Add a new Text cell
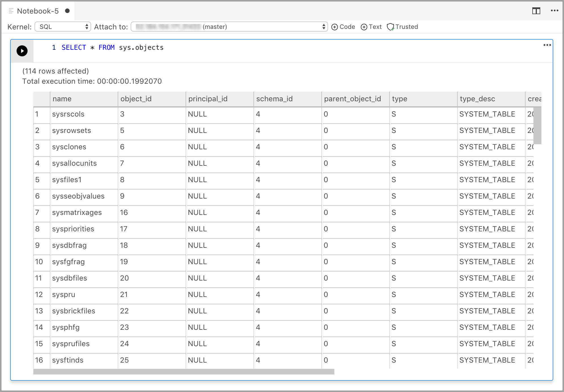Viewport: 564px width, 392px height. [x=371, y=27]
